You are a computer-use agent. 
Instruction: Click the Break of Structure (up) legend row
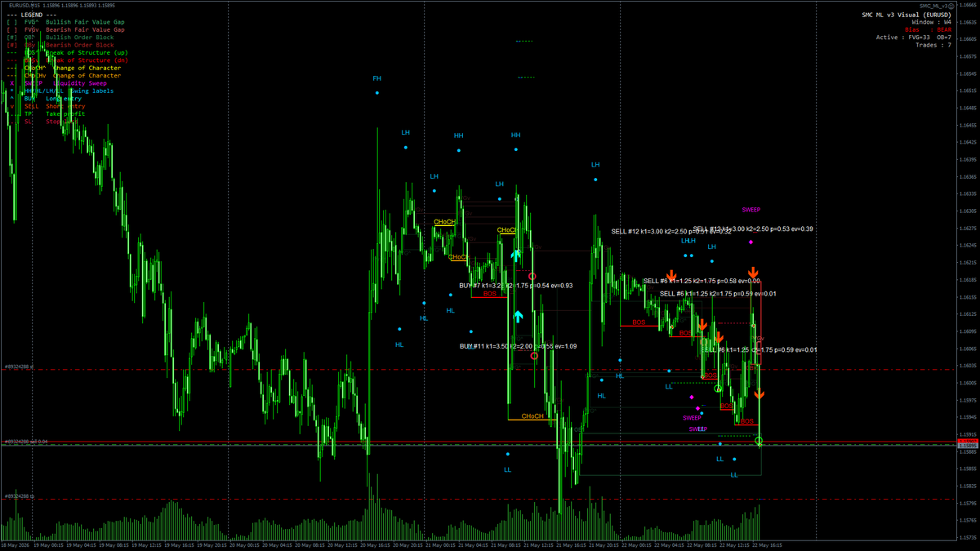pos(68,53)
